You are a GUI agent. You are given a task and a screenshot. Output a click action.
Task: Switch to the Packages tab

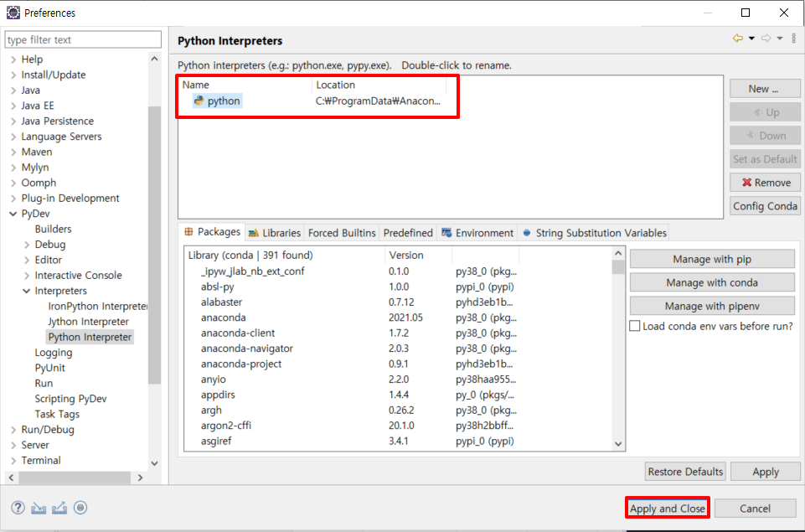pos(212,232)
